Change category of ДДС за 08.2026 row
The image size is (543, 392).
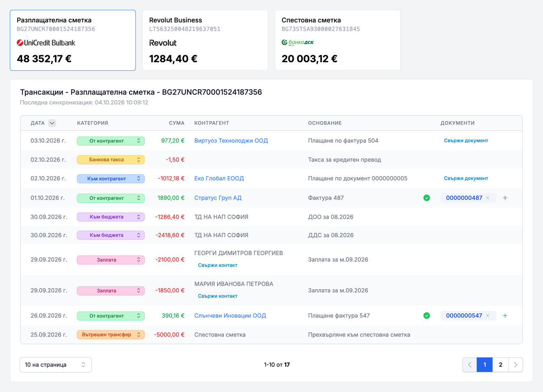pyautogui.click(x=111, y=235)
